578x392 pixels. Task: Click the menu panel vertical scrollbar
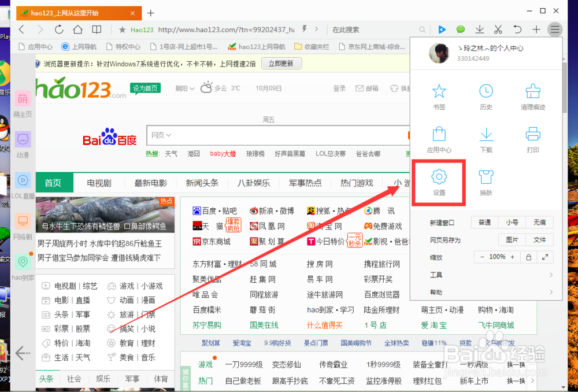(x=564, y=87)
